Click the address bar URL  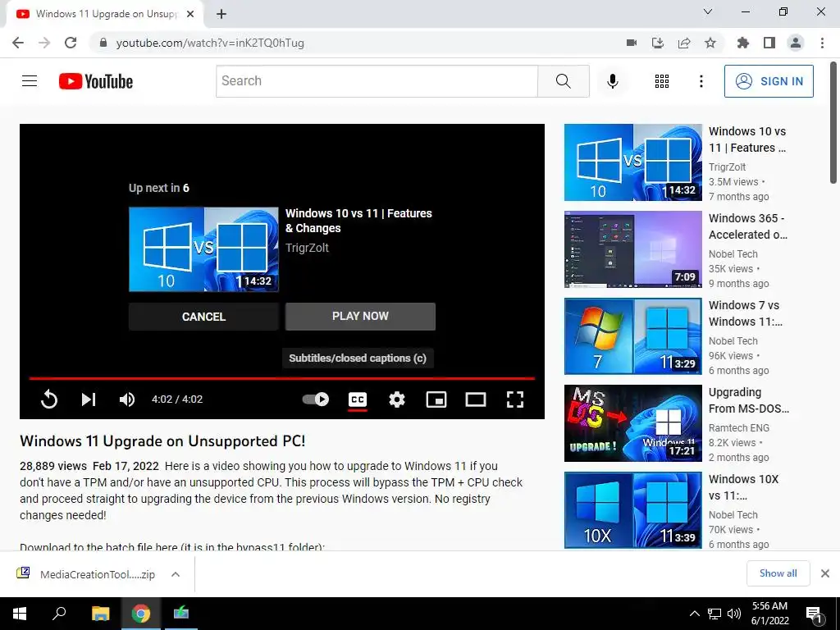[210, 43]
